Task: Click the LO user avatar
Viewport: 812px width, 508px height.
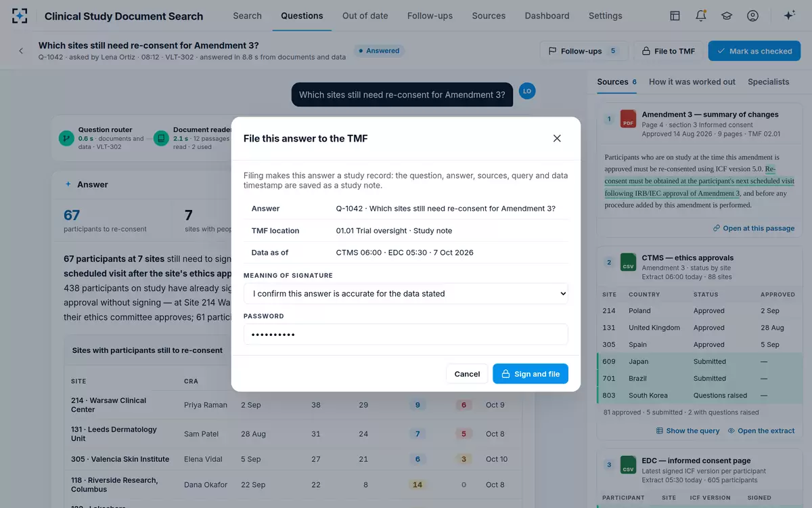Action: click(x=527, y=91)
